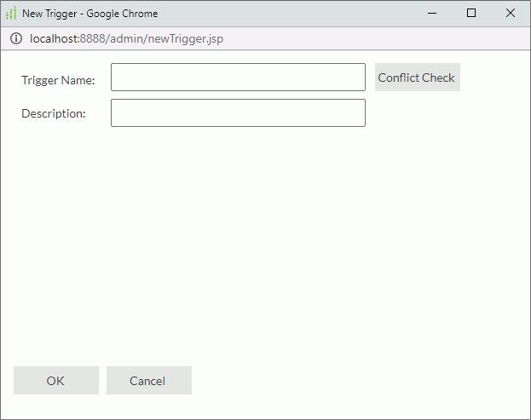Click blank page area below Description field

click(x=256, y=239)
